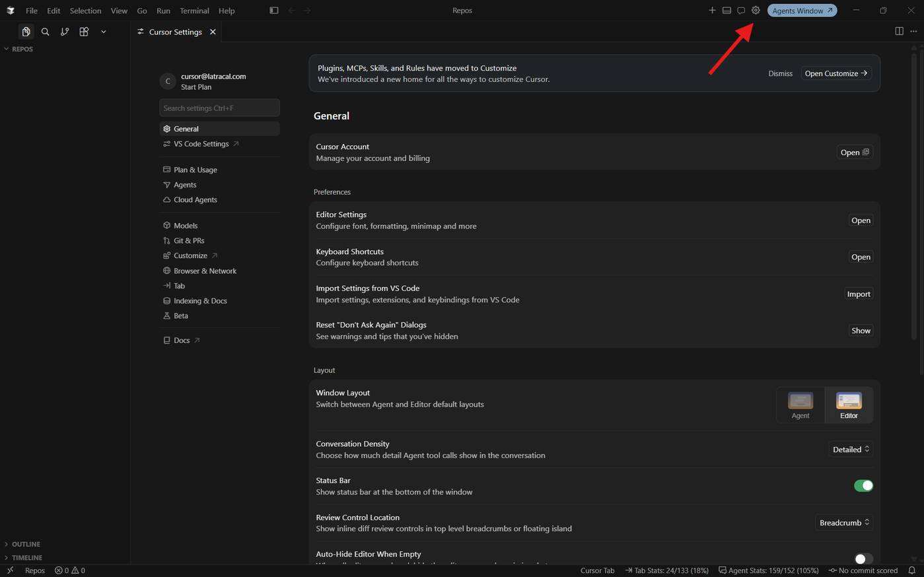Enable Auto-Hide Editor When Empty toggle
This screenshot has height=577, width=924.
[863, 559]
